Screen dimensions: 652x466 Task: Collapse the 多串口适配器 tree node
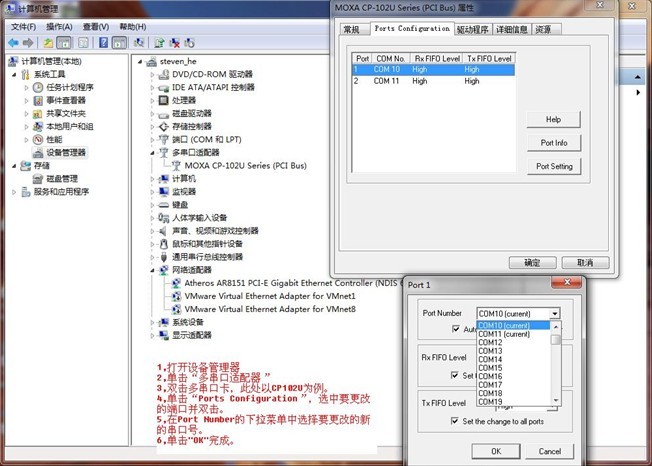coord(152,153)
